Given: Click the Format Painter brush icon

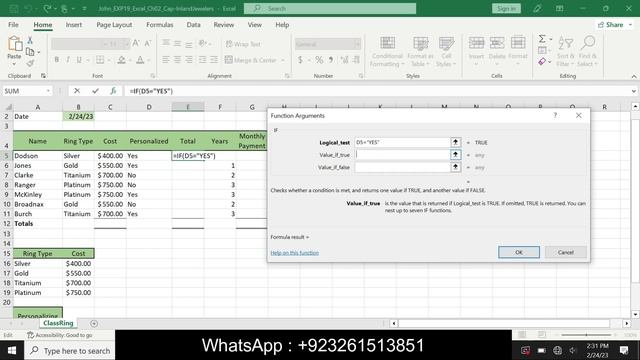Looking at the screenshot, I should [30, 63].
